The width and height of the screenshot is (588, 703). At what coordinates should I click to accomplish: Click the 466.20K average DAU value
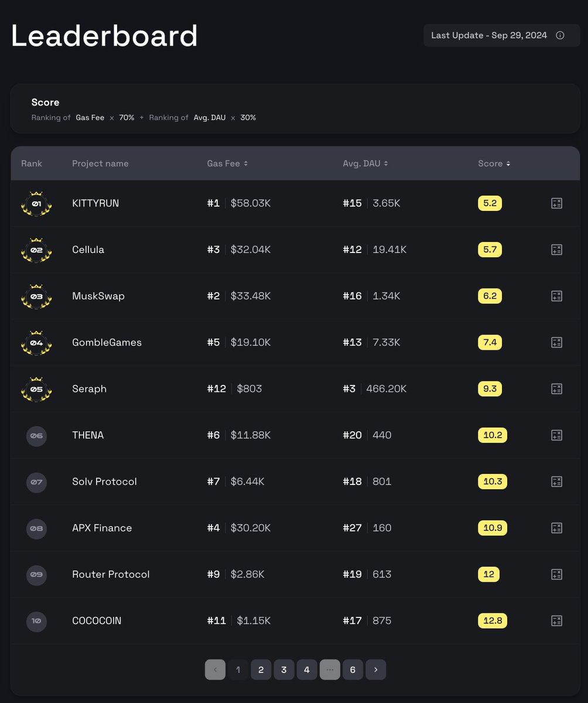(x=387, y=389)
